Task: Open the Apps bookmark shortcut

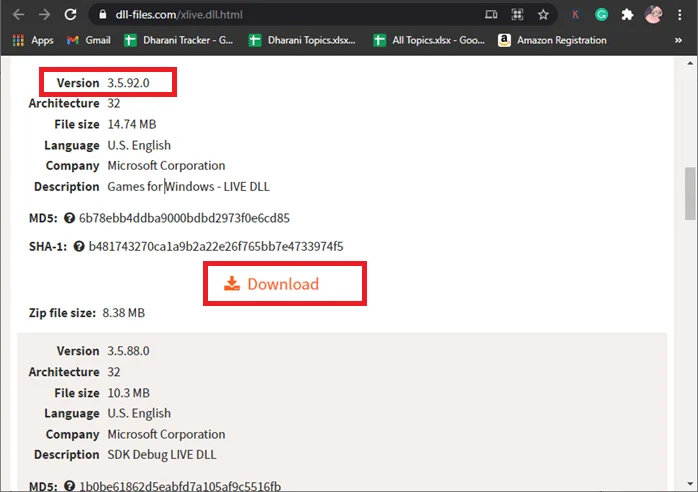Action: click(33, 41)
